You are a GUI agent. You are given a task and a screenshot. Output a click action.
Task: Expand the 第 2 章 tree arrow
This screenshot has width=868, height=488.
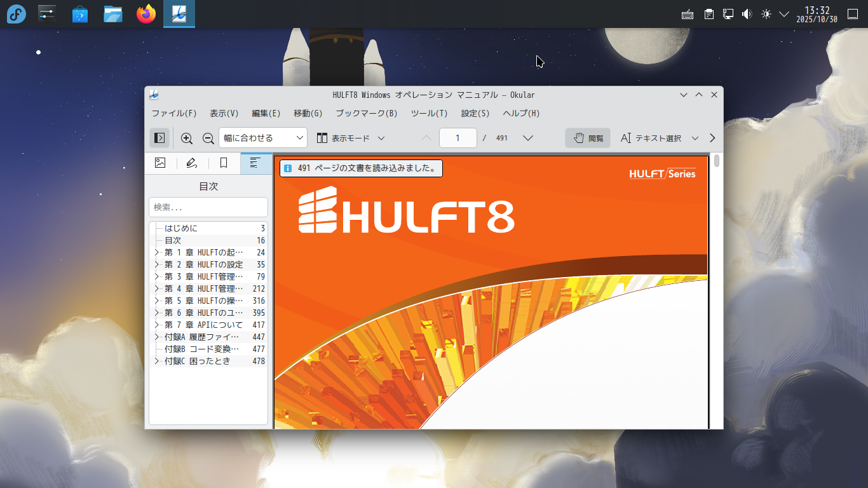pos(157,264)
